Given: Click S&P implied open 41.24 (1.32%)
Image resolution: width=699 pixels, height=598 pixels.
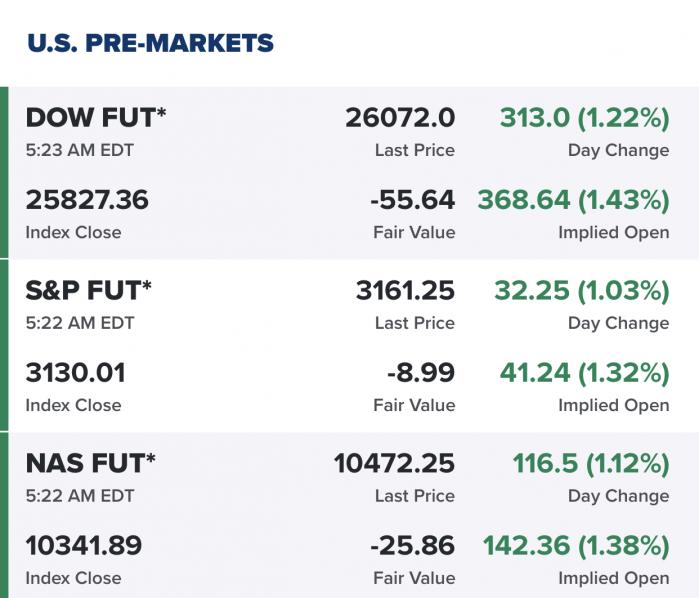Looking at the screenshot, I should (x=584, y=373).
